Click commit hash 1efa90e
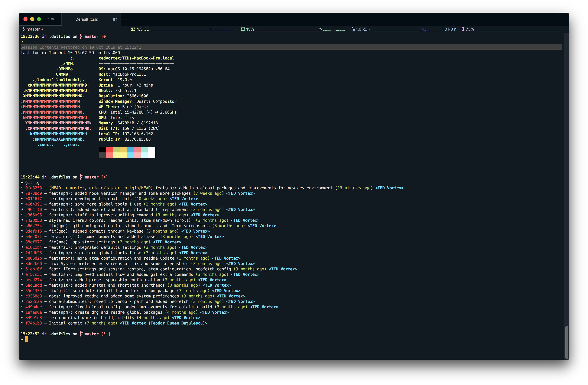This screenshot has height=385, width=588. click(x=34, y=312)
